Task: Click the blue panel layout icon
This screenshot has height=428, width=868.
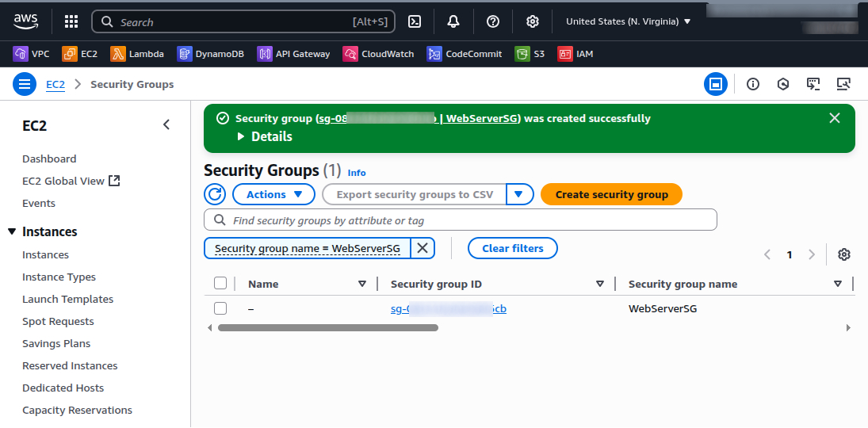Action: tap(716, 84)
